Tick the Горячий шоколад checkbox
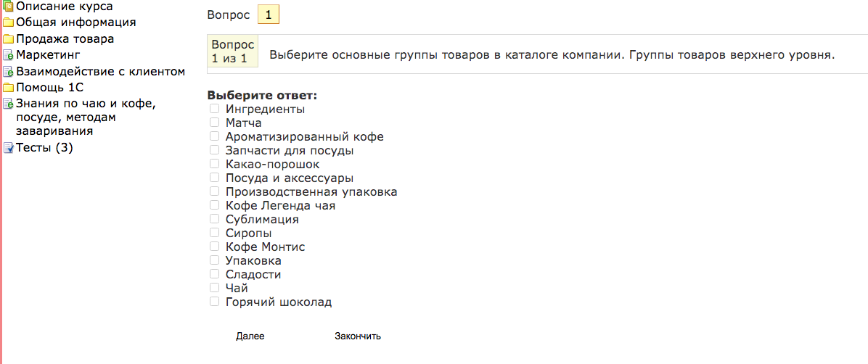Viewport: 868px width, 364px height. [x=213, y=302]
